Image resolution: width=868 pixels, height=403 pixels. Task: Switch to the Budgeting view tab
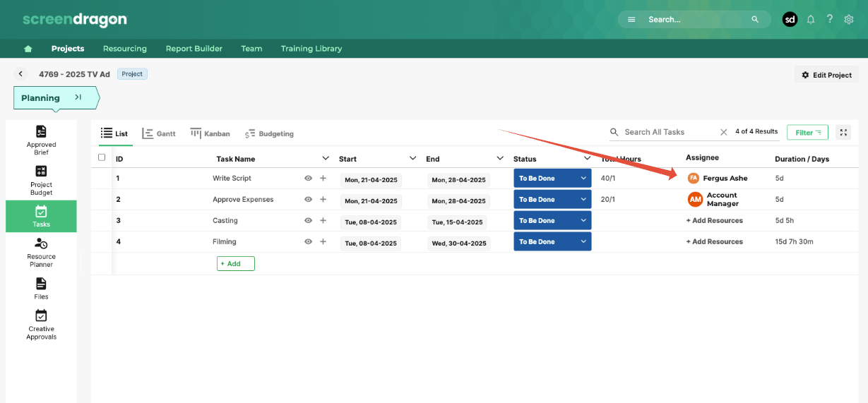(x=269, y=133)
